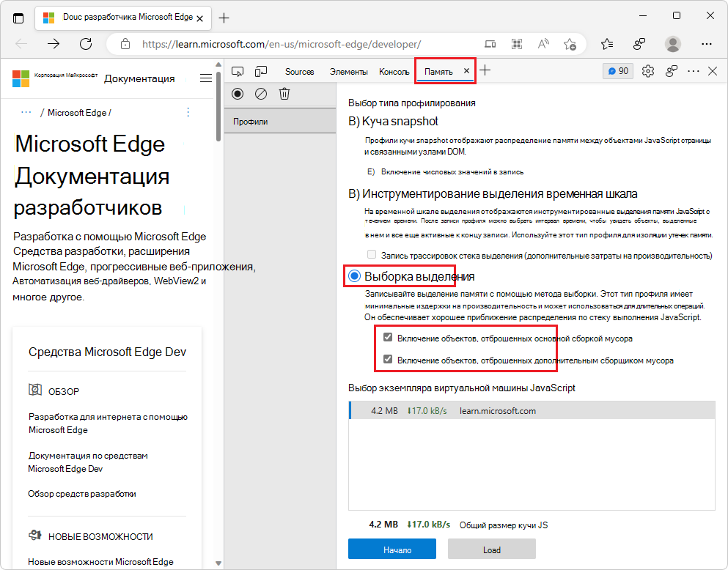Viewport: 728px width, 570px height.
Task: Reload the page with refresh icon
Action: tap(86, 44)
